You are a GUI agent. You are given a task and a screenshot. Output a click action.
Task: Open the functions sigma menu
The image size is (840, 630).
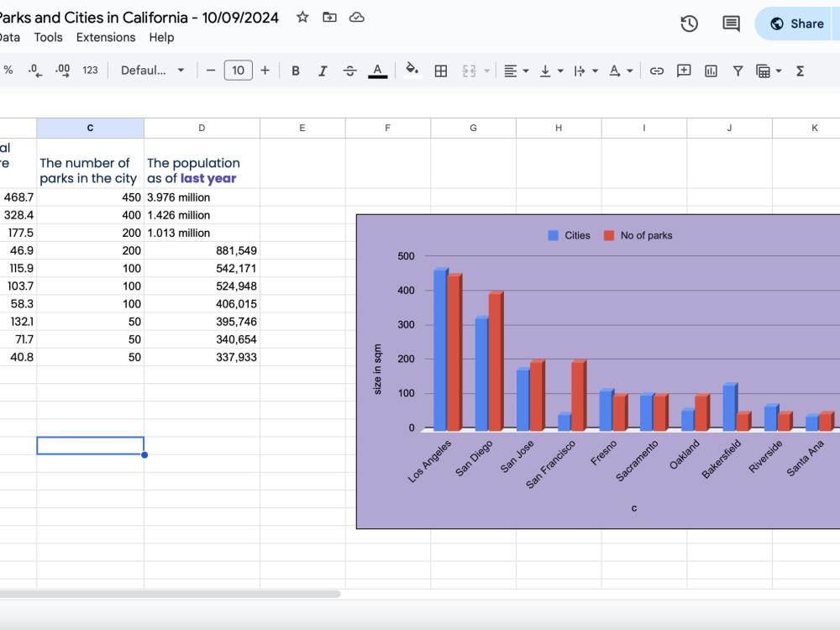point(800,71)
